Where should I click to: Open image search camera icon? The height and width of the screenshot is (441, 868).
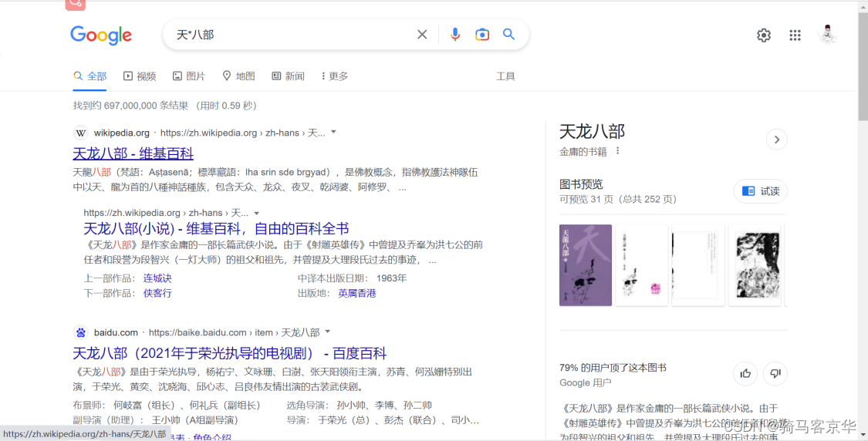(482, 34)
